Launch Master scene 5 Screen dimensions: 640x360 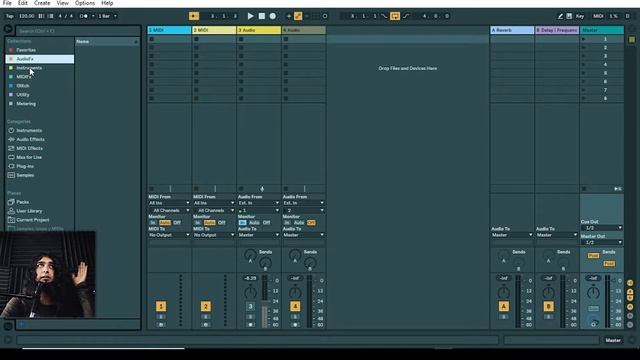(584, 73)
